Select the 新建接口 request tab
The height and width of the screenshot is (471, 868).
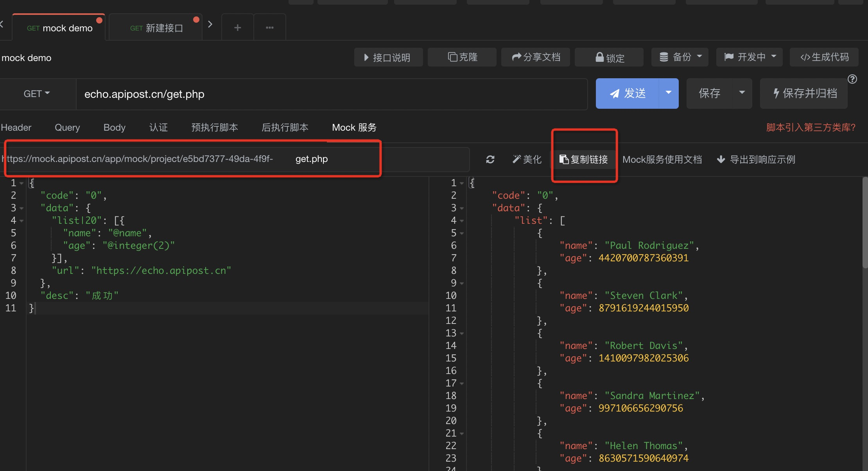tap(156, 28)
